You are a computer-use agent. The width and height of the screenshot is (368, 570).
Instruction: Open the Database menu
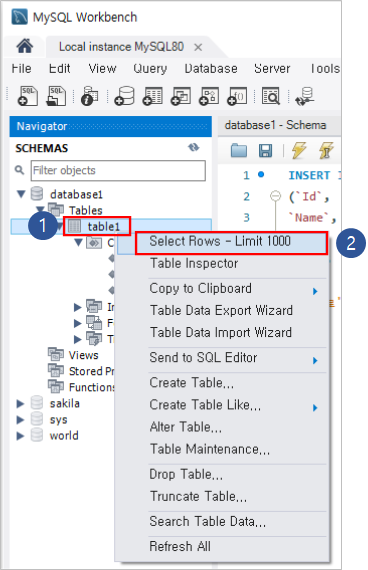[x=211, y=68]
